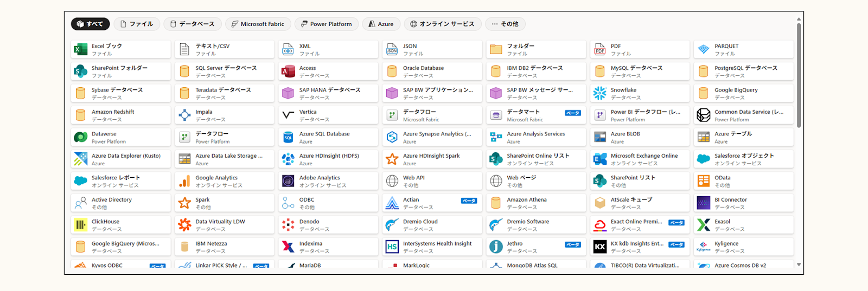
Task: Choose the SQL Server データベース connector
Action: click(x=225, y=72)
